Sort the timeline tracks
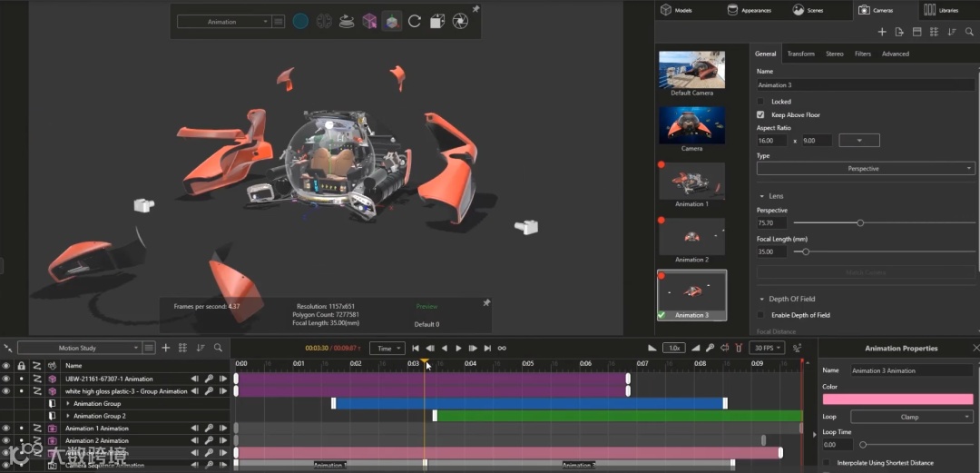Screen dimensions: 980x473 coord(201,348)
